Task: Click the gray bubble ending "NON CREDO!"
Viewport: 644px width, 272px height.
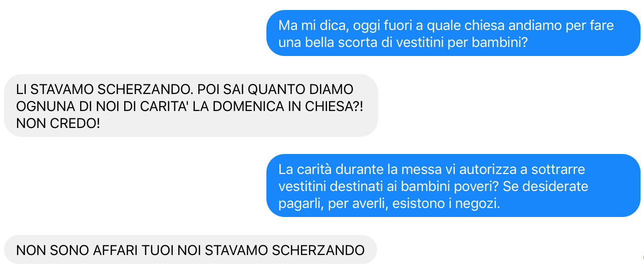Action: (x=191, y=105)
